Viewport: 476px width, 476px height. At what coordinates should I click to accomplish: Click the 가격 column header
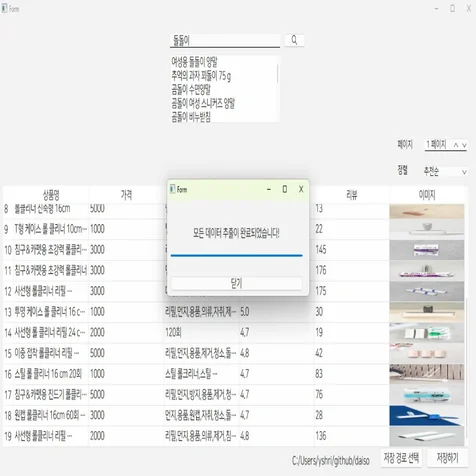coord(126,195)
